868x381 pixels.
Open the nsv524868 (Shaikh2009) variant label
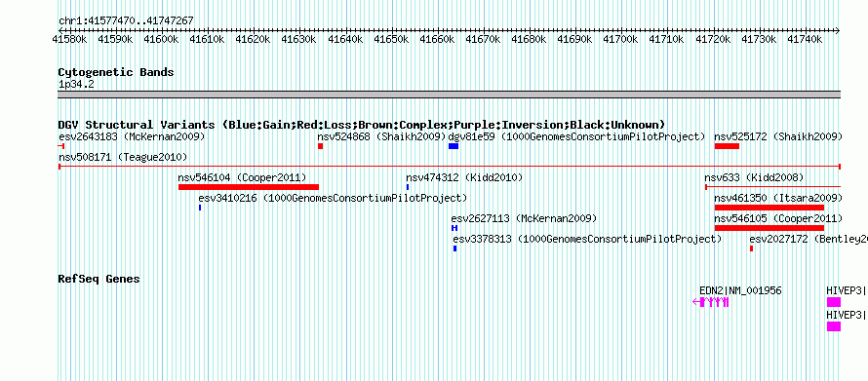381,136
